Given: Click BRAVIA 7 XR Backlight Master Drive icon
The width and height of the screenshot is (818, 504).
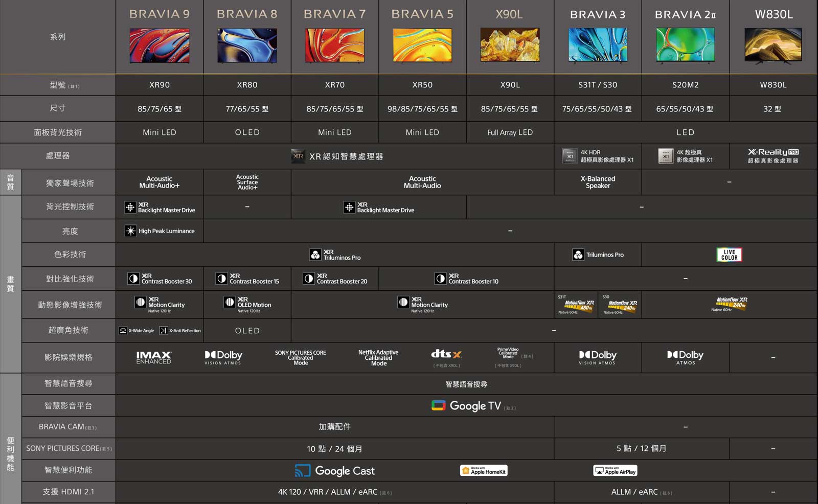Looking at the screenshot, I should point(349,207).
